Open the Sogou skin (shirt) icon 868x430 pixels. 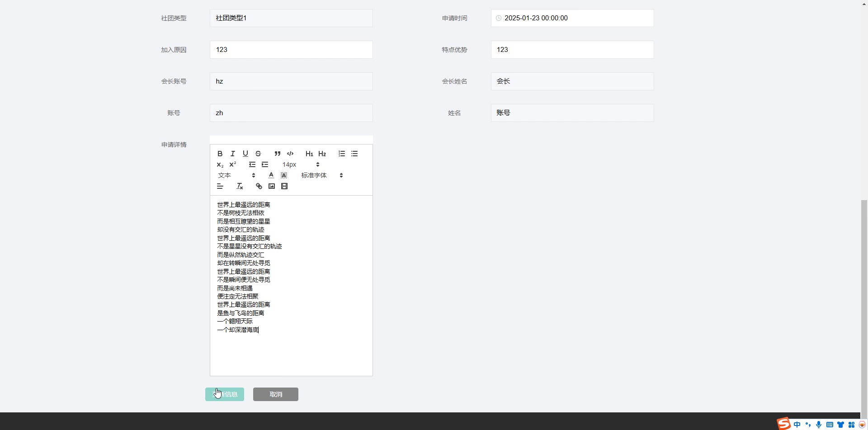click(x=840, y=425)
